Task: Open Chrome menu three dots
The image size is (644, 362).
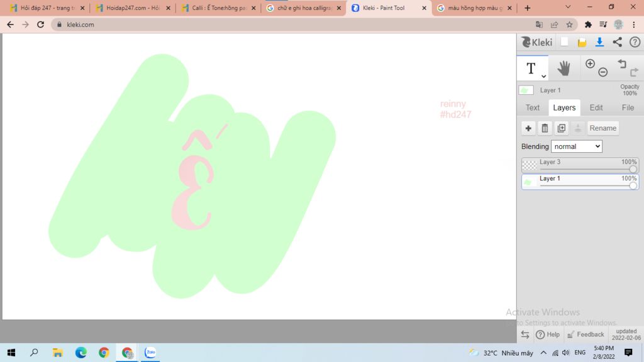Action: click(x=634, y=25)
